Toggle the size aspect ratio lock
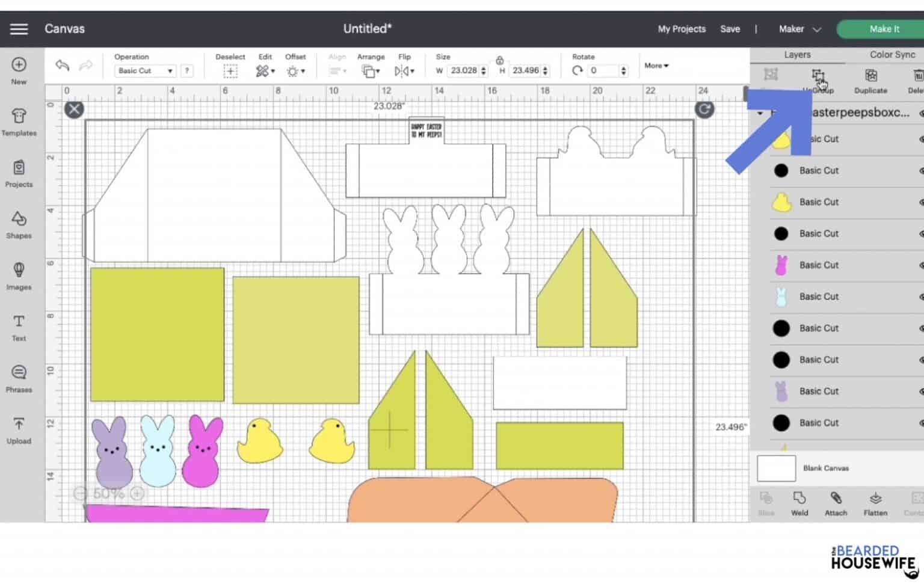The height and width of the screenshot is (587, 924). click(499, 60)
